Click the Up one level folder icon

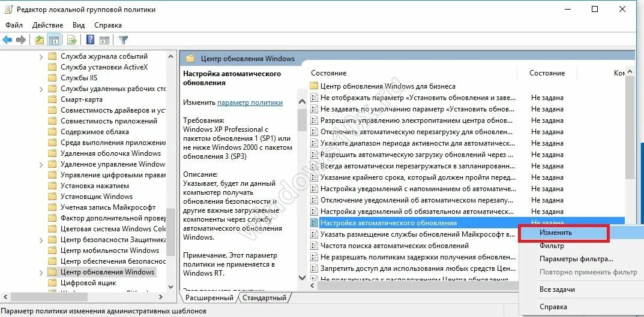click(x=40, y=40)
